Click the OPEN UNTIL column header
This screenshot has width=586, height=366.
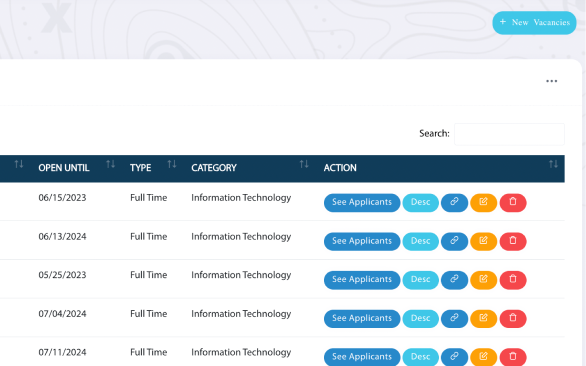64,168
